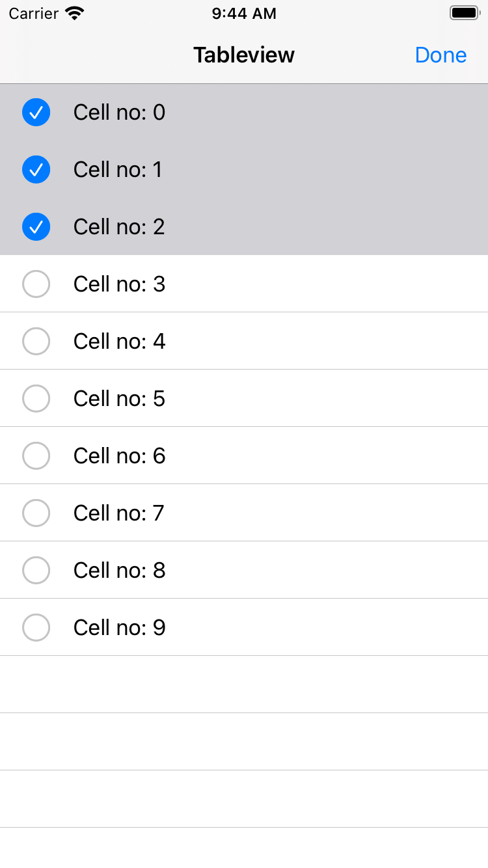Tap the Tableview title text
This screenshot has height=868, width=488.
pos(244,55)
